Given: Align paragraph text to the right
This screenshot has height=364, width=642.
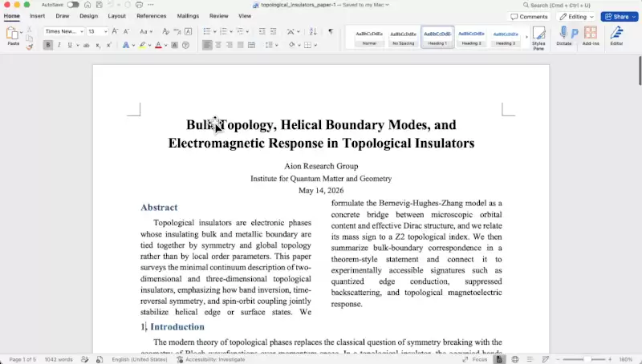Looking at the screenshot, I should (x=230, y=46).
